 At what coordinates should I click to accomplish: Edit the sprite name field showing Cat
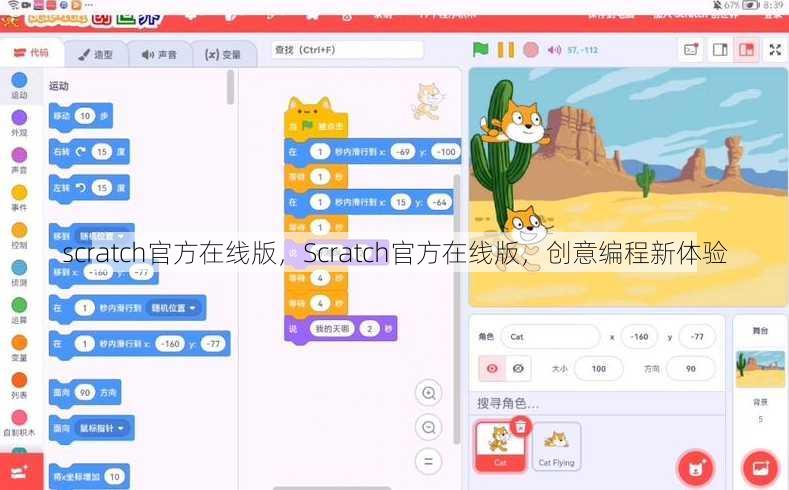(549, 337)
